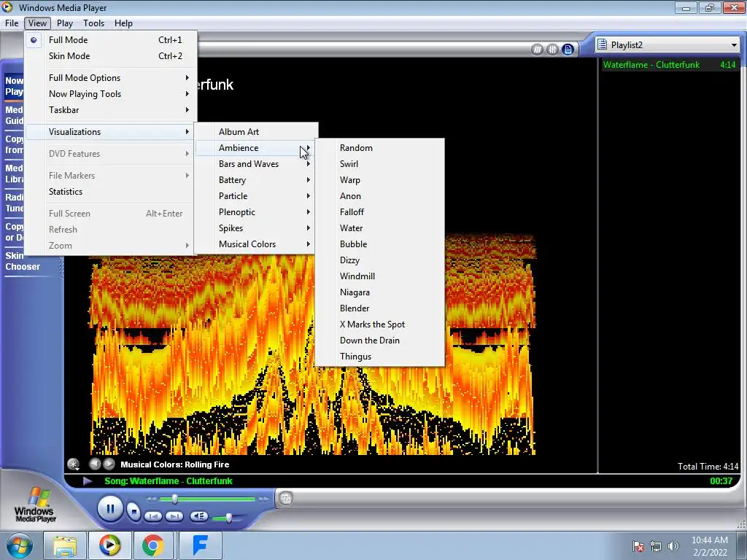Image resolution: width=747 pixels, height=560 pixels.
Task: Open network status tray icon
Action: click(656, 546)
